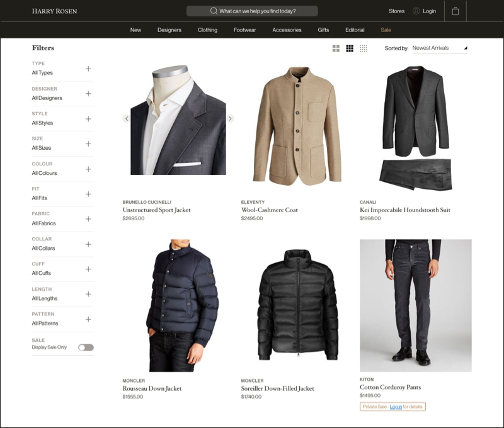
Task: Click the search magnifier icon
Action: point(214,11)
